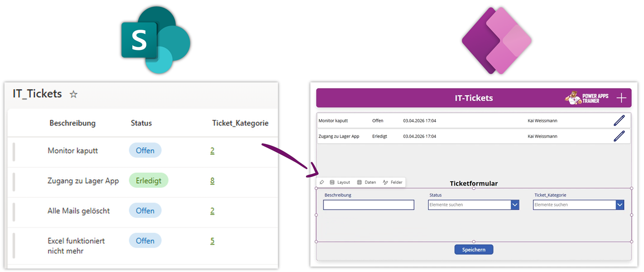Click the Offen pill for Excel funktioniert
This screenshot has height=272, width=644.
tap(145, 241)
